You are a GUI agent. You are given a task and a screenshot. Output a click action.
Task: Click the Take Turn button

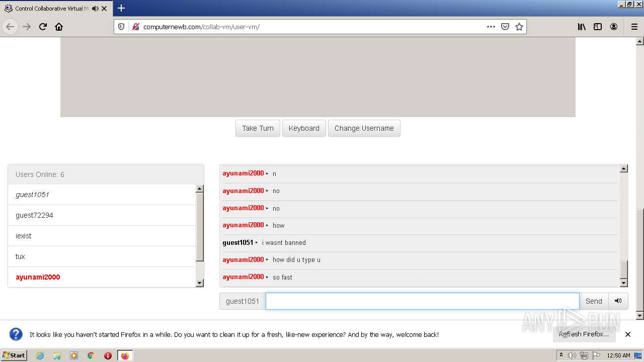(x=258, y=128)
